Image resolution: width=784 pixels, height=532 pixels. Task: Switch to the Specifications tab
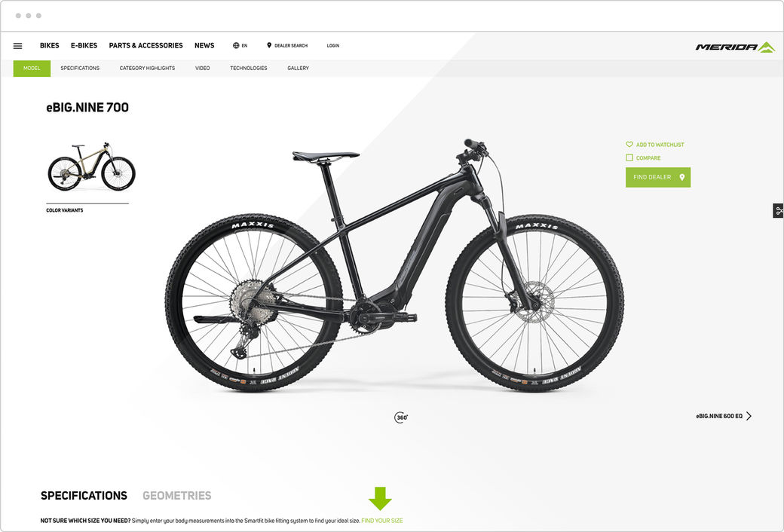coord(84,496)
